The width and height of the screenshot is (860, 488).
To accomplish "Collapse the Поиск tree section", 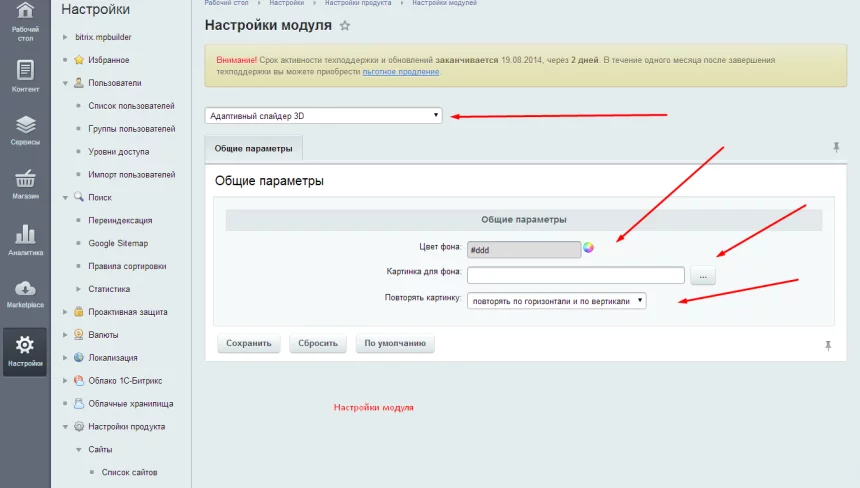I will [66, 198].
